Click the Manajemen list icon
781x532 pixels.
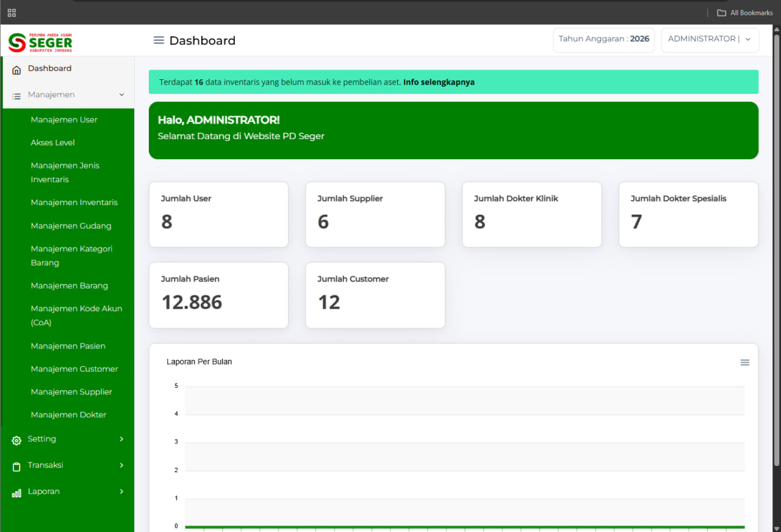point(16,96)
